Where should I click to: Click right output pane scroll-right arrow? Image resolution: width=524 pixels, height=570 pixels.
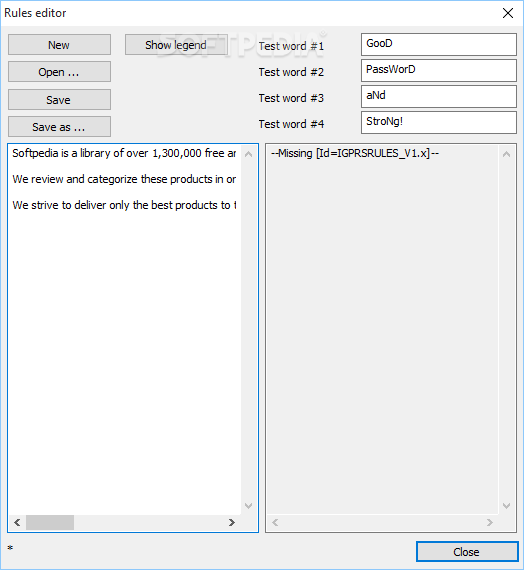pos(489,522)
